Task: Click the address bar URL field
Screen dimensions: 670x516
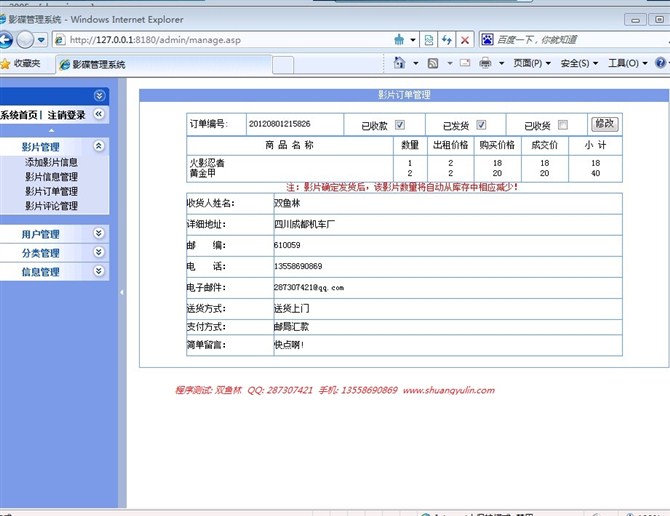Action: point(222,40)
